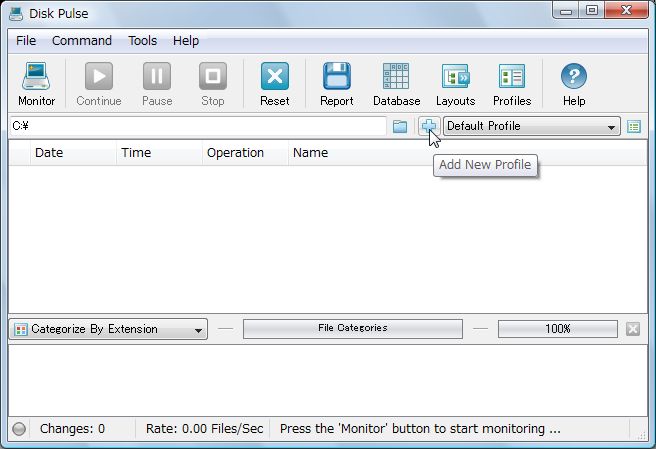Screen dimensions: 656x449
Task: Sort by the Name column header
Action: (467, 153)
